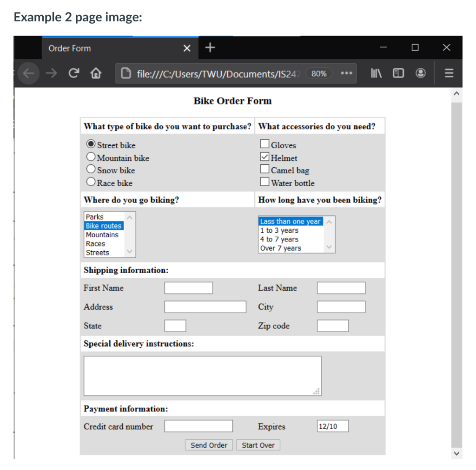Open a new tab with plus icon
The height and width of the screenshot is (470, 476).
210,48
